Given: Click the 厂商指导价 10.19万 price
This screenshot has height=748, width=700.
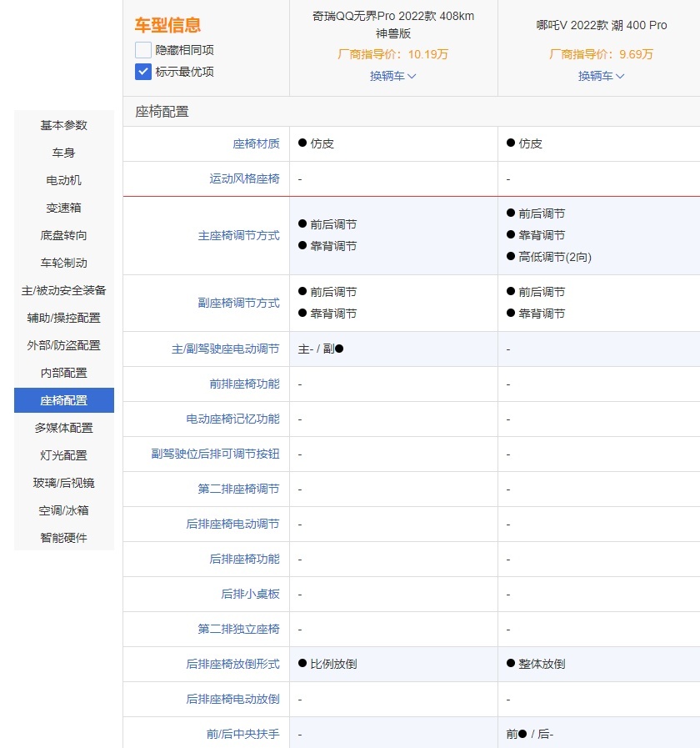Looking at the screenshot, I should 392,54.
